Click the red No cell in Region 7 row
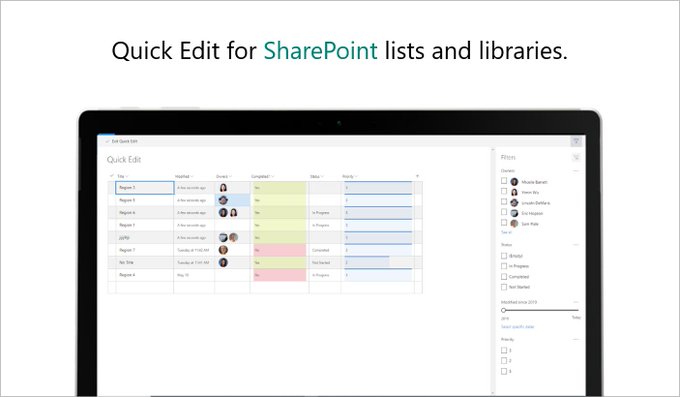Screen dimensions: 680x397 click(x=280, y=250)
